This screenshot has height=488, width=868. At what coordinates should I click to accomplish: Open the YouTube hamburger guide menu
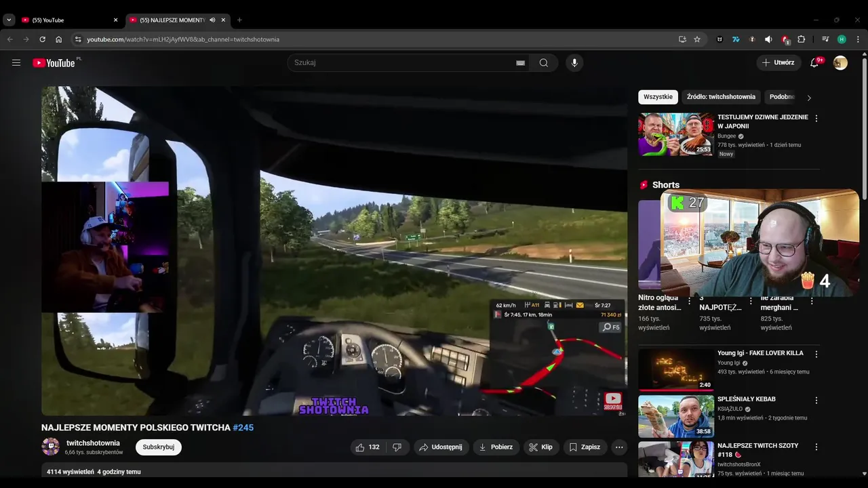pos(16,62)
